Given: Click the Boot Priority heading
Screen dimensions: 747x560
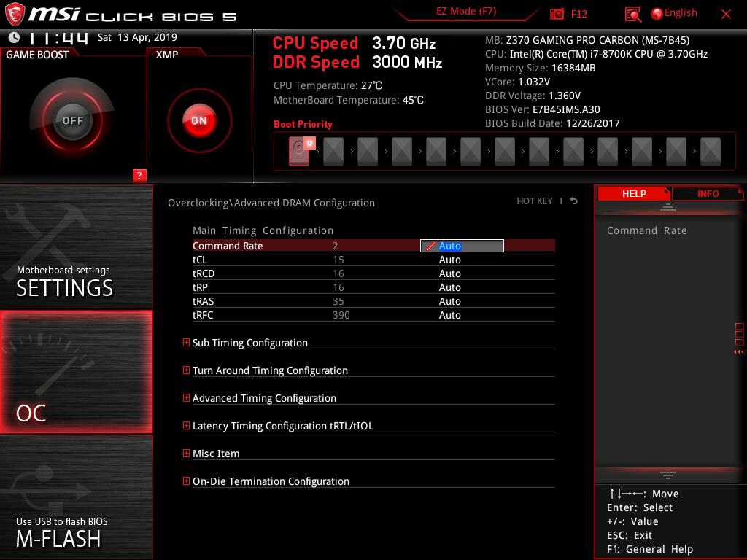Looking at the screenshot, I should pyautogui.click(x=303, y=124).
